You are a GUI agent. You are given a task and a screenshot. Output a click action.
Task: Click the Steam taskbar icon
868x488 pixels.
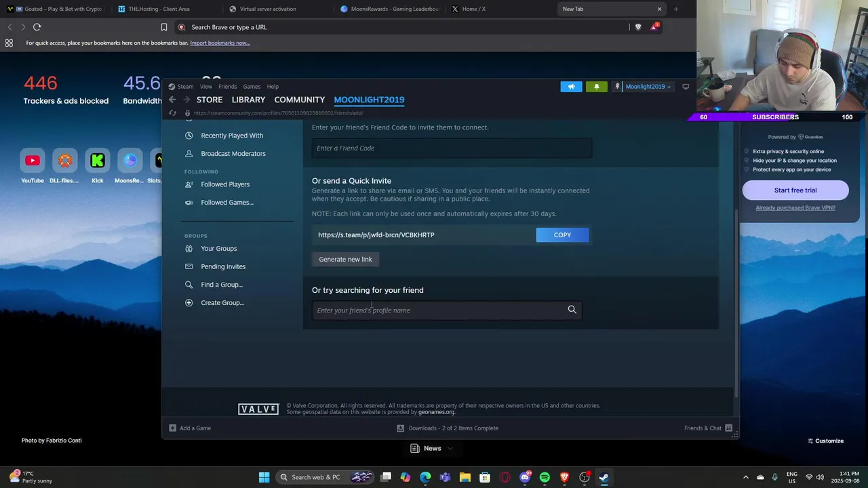(x=604, y=477)
